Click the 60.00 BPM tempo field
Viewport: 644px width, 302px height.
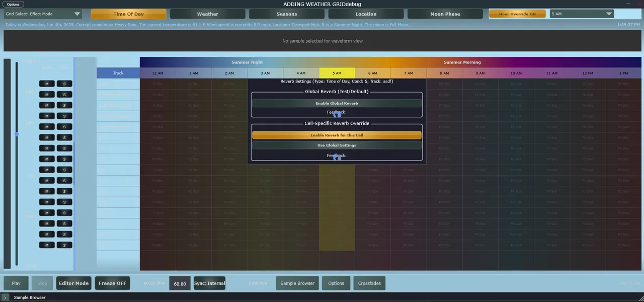180,284
